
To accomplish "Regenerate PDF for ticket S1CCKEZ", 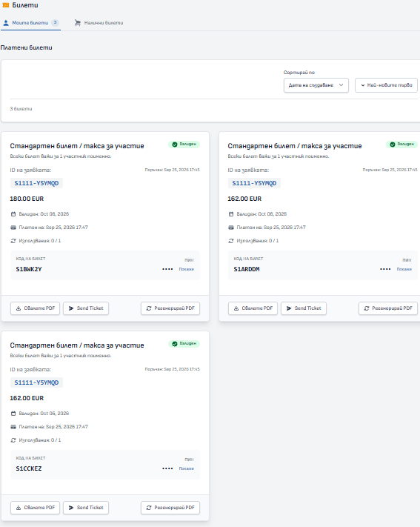I will [x=170, y=508].
